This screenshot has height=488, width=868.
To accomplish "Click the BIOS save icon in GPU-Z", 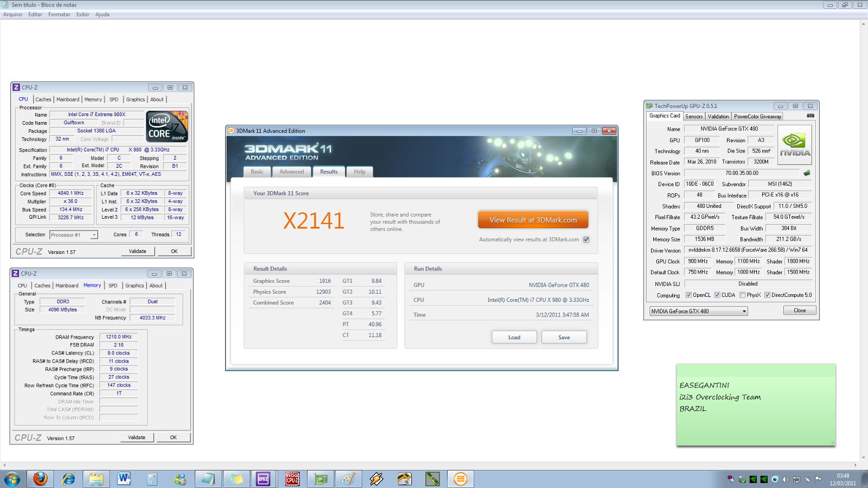I will [807, 173].
